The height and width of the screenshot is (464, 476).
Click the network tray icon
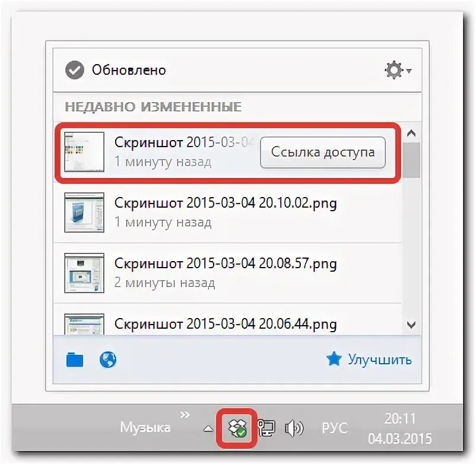(266, 428)
